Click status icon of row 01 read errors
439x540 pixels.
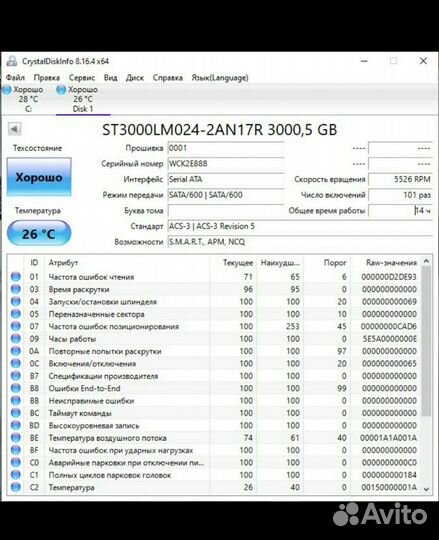tap(15, 277)
